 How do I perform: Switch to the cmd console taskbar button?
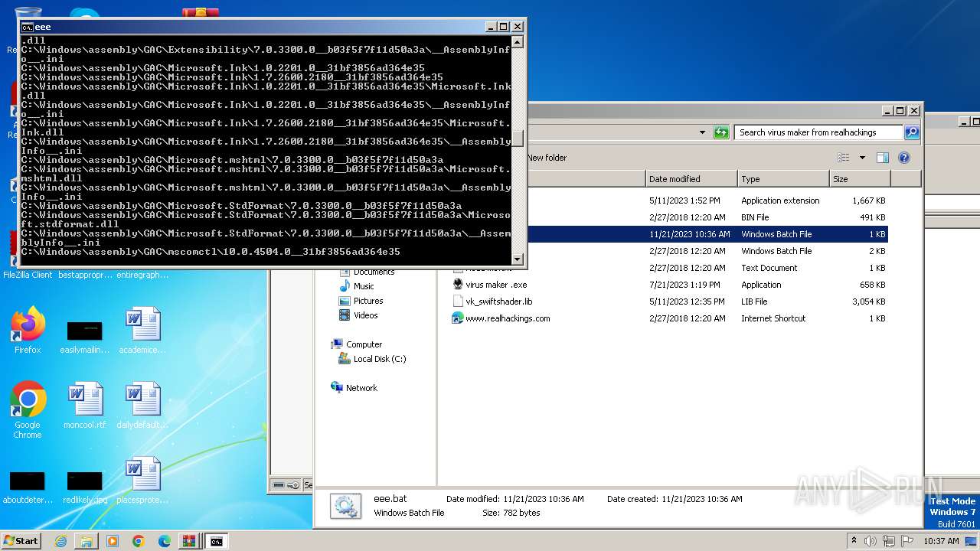coord(217,541)
